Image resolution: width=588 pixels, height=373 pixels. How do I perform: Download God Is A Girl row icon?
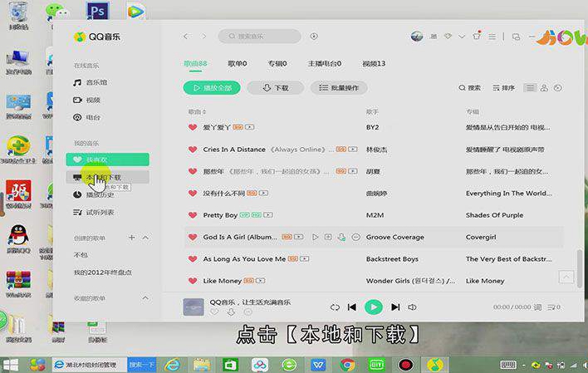point(341,237)
